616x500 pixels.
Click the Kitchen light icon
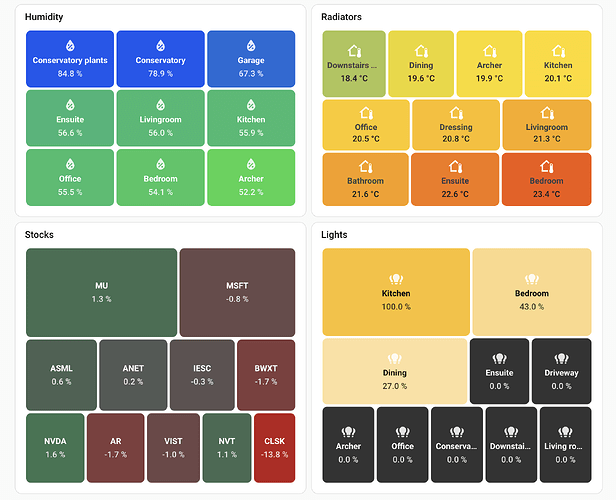pos(396,280)
